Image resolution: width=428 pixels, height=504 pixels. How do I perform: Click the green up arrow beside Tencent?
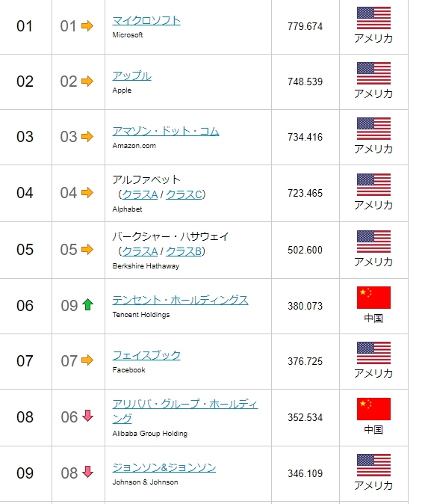[x=87, y=304]
